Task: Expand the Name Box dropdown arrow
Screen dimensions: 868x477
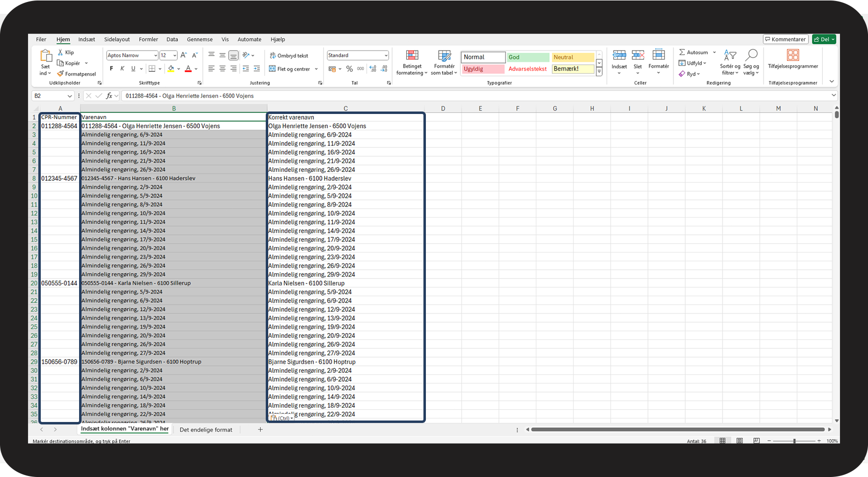Action: [x=69, y=96]
